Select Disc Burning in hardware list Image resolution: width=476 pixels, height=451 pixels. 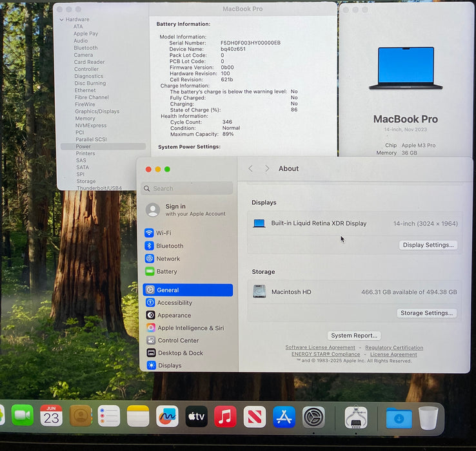[90, 83]
